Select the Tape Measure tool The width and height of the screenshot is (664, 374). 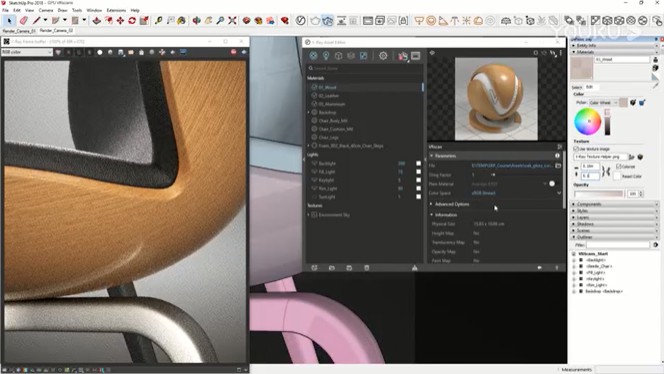pyautogui.click(x=159, y=20)
